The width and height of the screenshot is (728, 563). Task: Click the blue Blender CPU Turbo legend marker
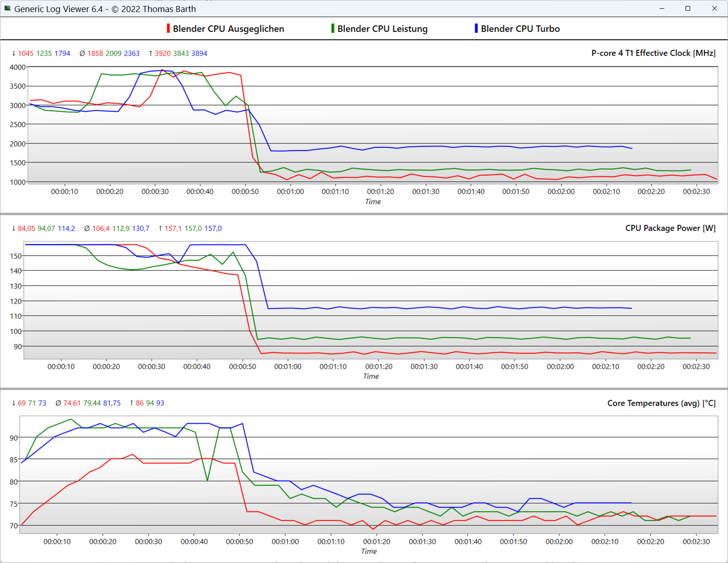tap(476, 29)
